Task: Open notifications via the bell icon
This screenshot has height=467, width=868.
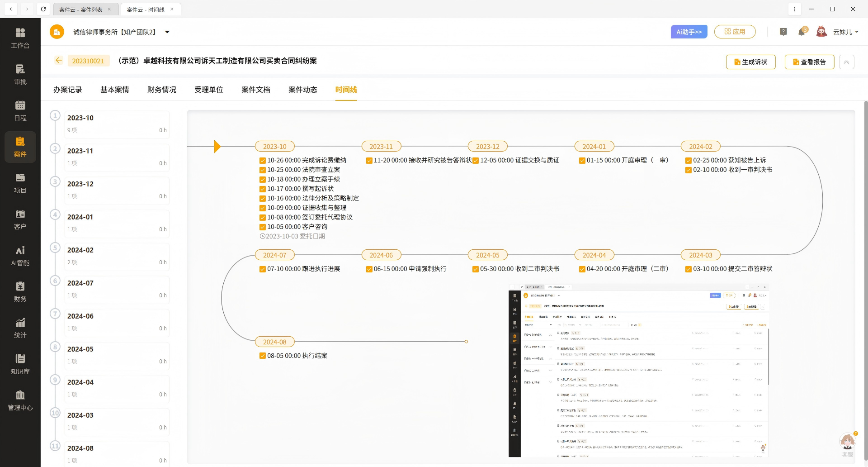Action: click(802, 31)
